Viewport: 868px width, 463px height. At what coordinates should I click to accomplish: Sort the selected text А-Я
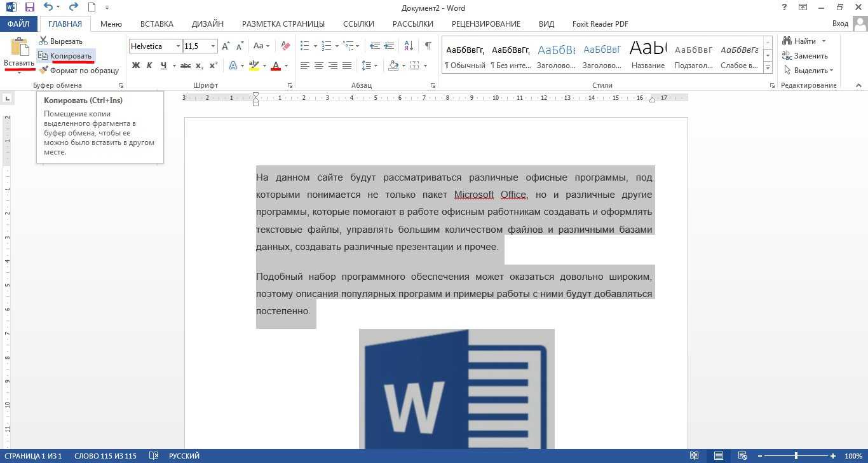coord(409,46)
